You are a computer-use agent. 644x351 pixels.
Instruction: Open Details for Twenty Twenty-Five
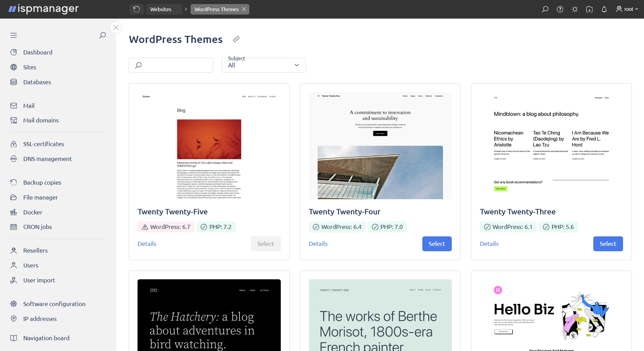coord(147,244)
